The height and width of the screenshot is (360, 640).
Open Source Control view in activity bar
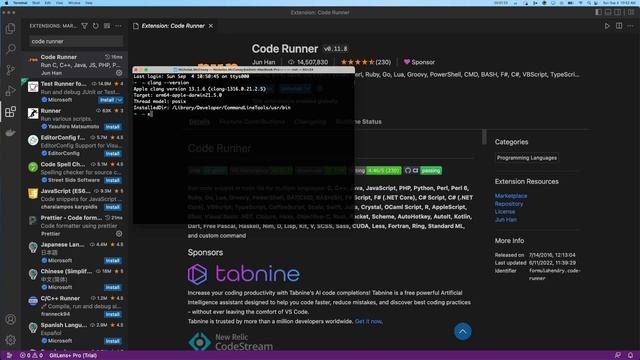click(x=11, y=70)
